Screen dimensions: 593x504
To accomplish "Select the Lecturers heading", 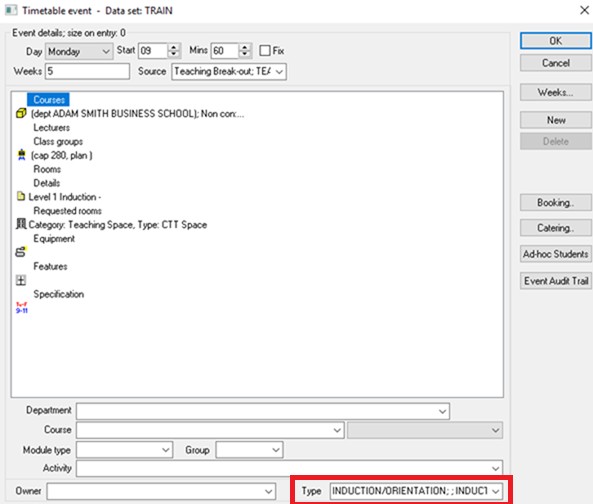I will [51, 128].
